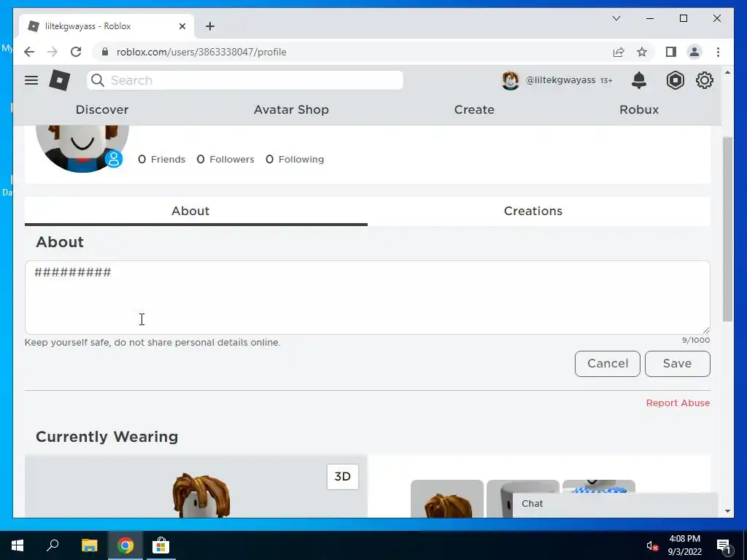The width and height of the screenshot is (747, 560).
Task: Click the Chrome taskbar icon
Action: coord(125,545)
